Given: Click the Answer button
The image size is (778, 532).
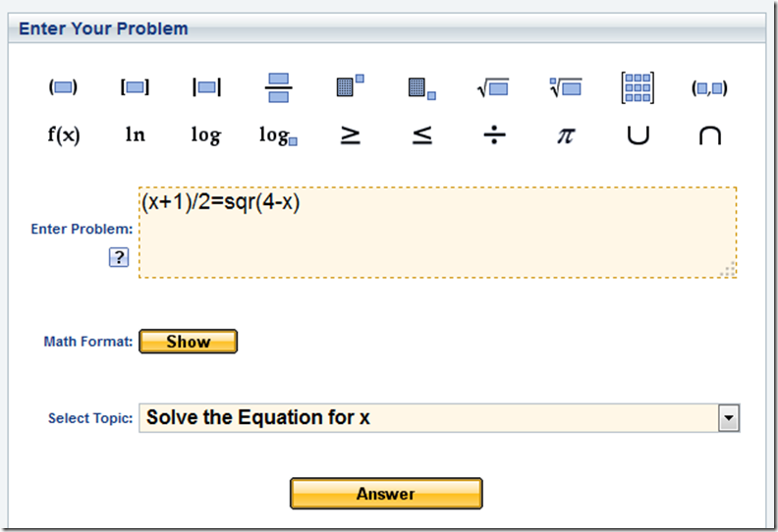Looking at the screenshot, I should click(x=386, y=494).
